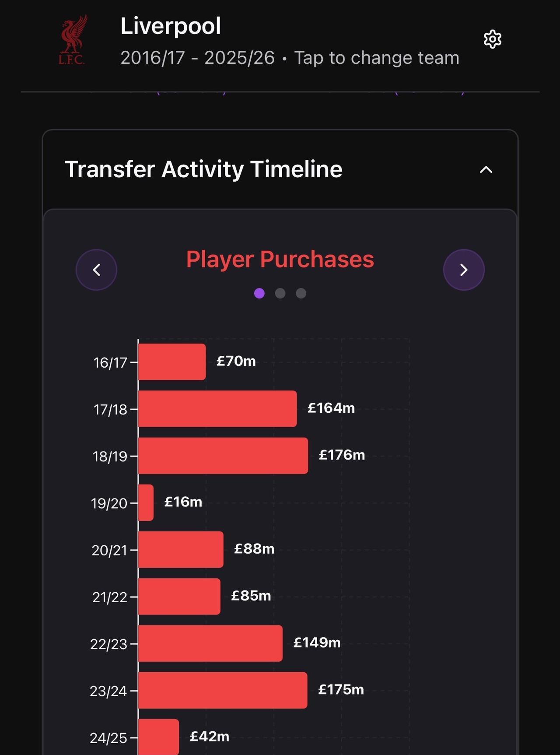Select the first carousel page dot
Viewport: 560px width, 755px height.
pyautogui.click(x=259, y=293)
